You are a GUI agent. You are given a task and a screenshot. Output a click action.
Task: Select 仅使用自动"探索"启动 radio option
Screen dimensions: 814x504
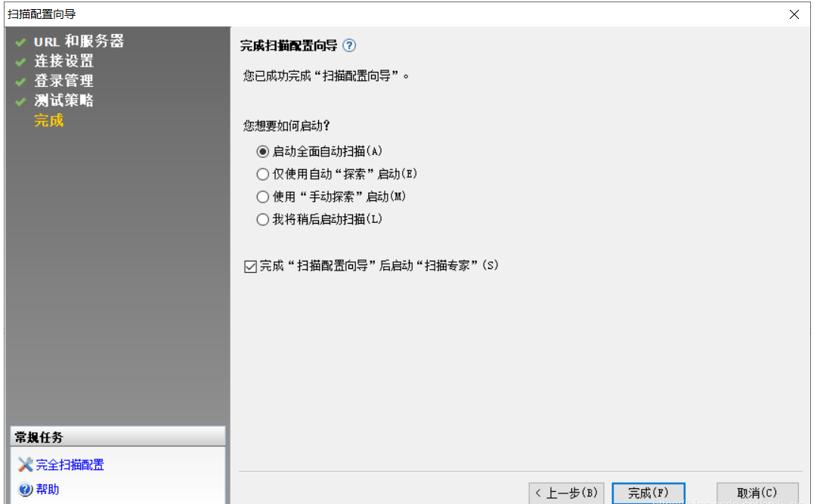263,174
